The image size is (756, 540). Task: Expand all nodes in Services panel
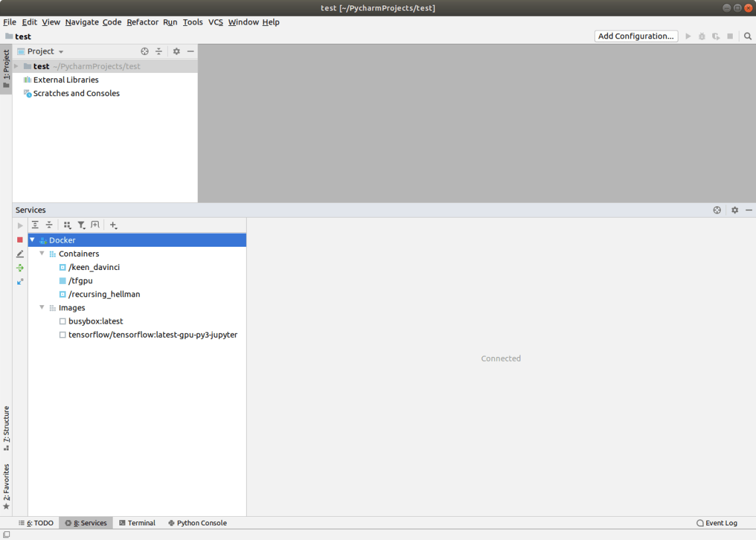(35, 225)
